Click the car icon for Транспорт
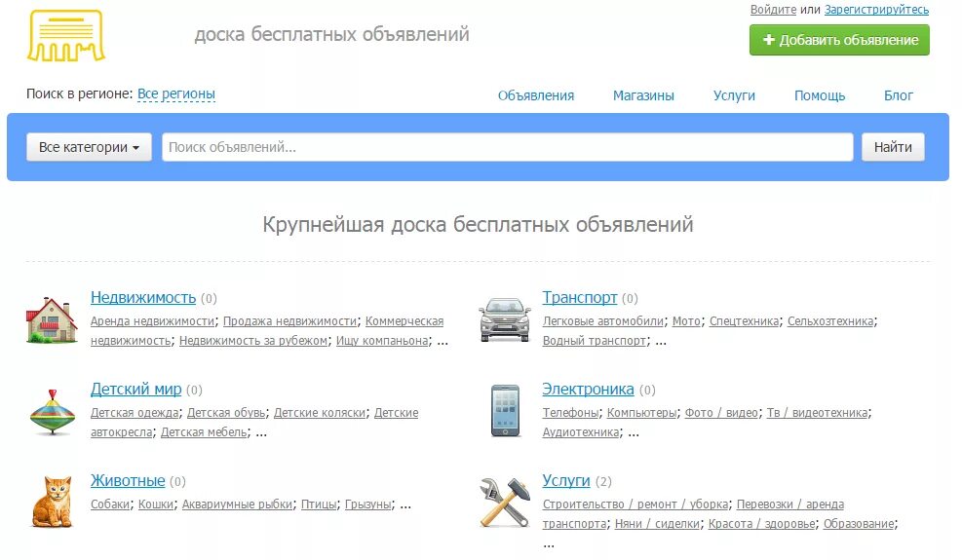The image size is (962, 560). (x=504, y=319)
